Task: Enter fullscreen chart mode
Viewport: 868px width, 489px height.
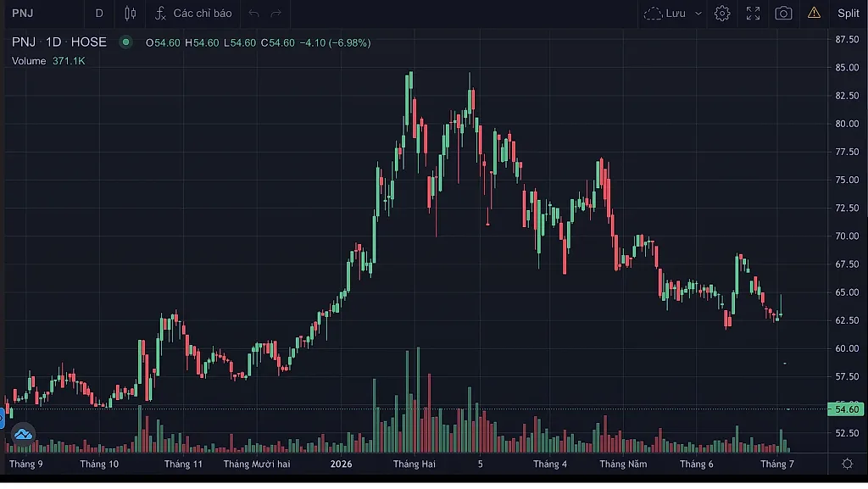Action: (x=753, y=14)
